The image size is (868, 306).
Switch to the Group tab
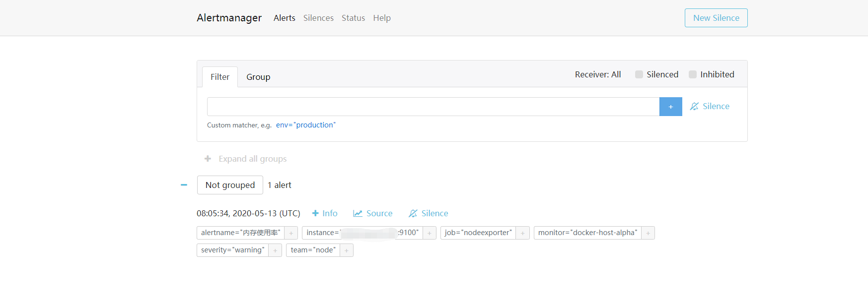pos(258,77)
